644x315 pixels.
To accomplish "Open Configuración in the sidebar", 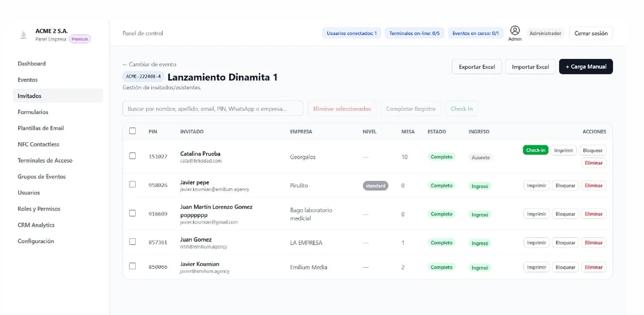I will [58, 241].
